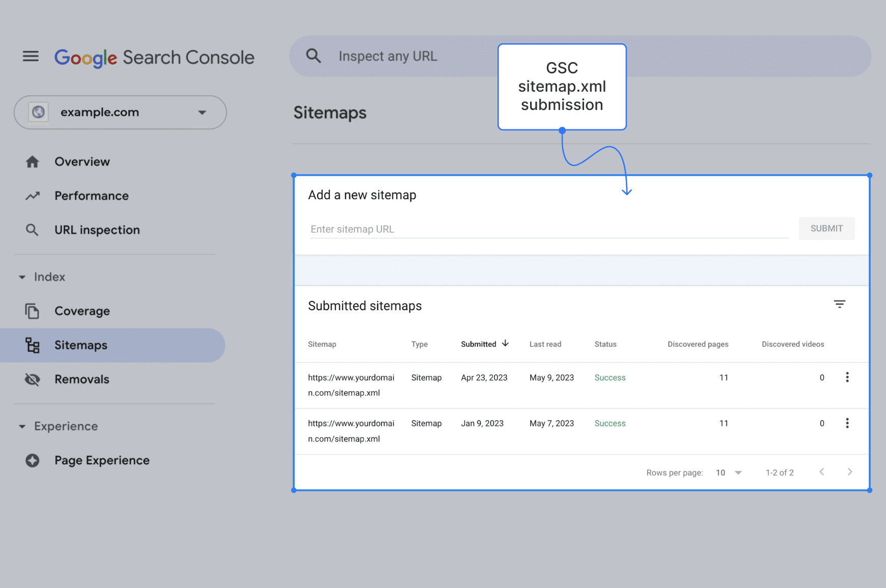Click the Google Search Console logo
886x588 pixels.
pos(154,58)
